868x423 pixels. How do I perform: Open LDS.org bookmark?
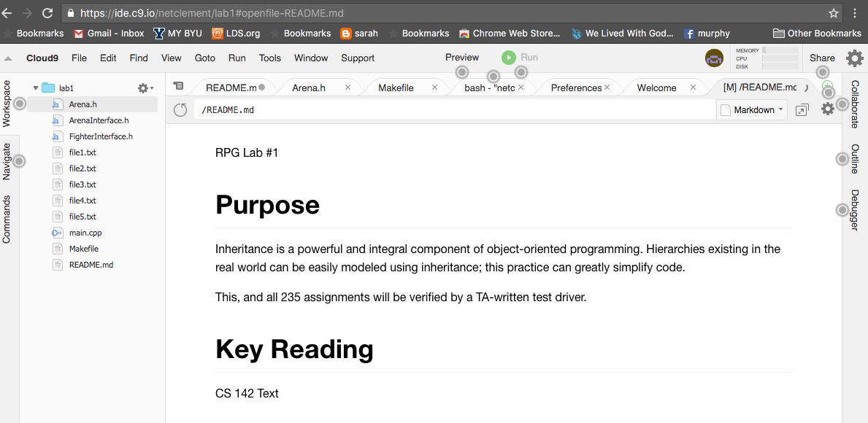(236, 33)
